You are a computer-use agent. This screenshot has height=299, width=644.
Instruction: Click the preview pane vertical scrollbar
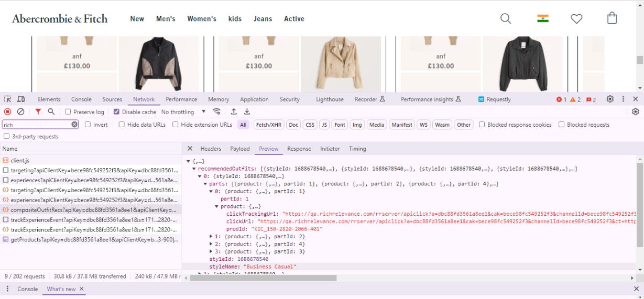click(640, 204)
